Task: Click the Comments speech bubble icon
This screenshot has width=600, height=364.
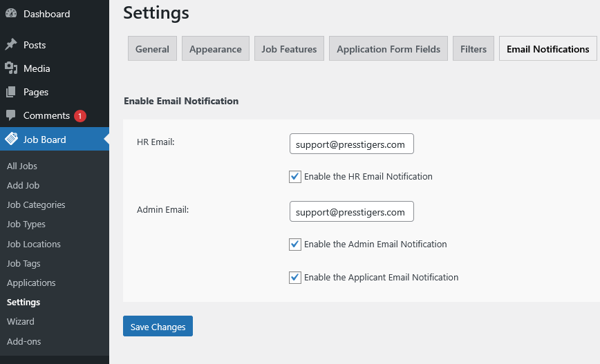Action: [x=11, y=115]
